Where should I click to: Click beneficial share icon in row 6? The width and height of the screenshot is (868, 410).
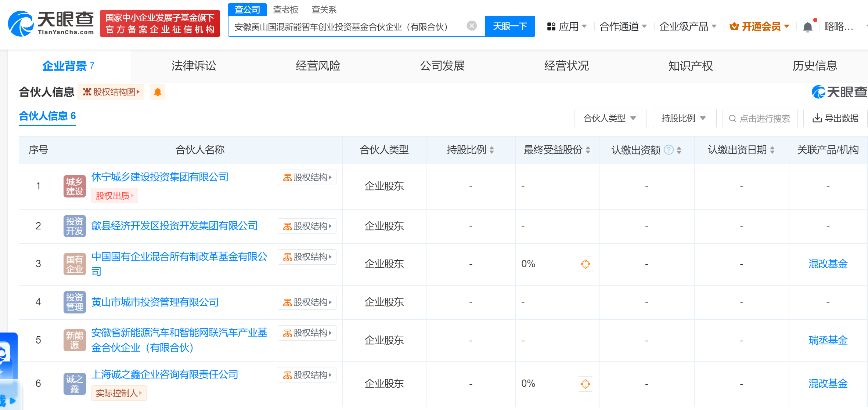pyautogui.click(x=585, y=384)
